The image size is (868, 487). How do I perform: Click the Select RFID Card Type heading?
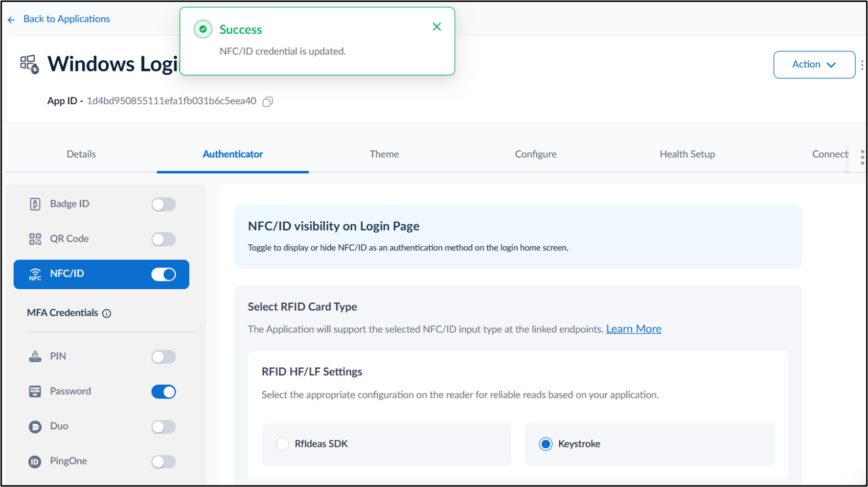tap(302, 307)
